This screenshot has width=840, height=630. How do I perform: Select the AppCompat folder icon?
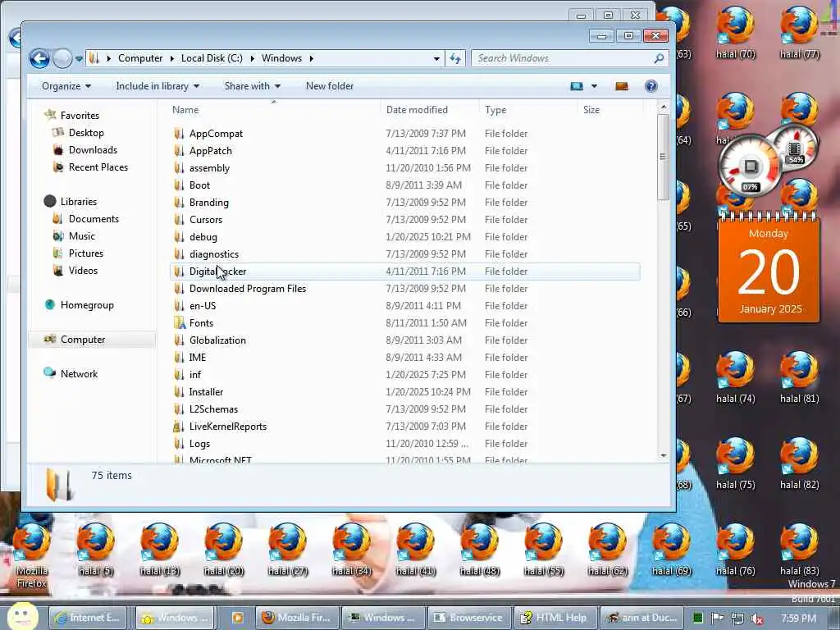point(179,134)
